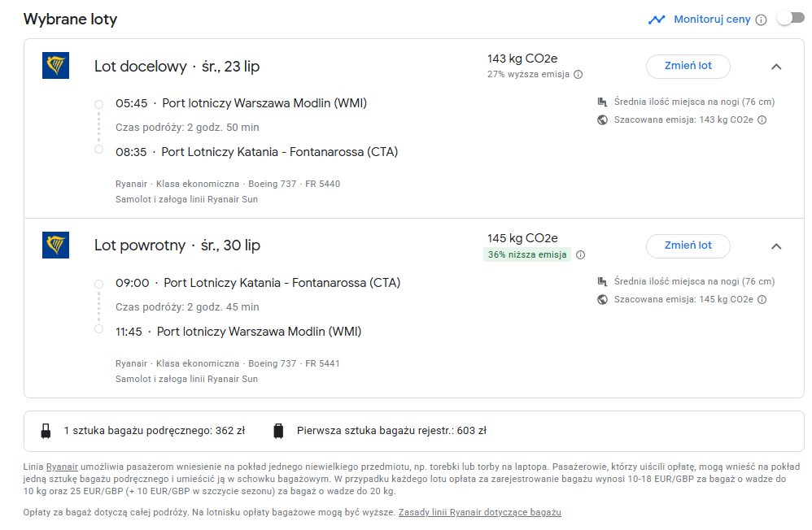Click the 36% niższa emisja green badge

pos(526,254)
